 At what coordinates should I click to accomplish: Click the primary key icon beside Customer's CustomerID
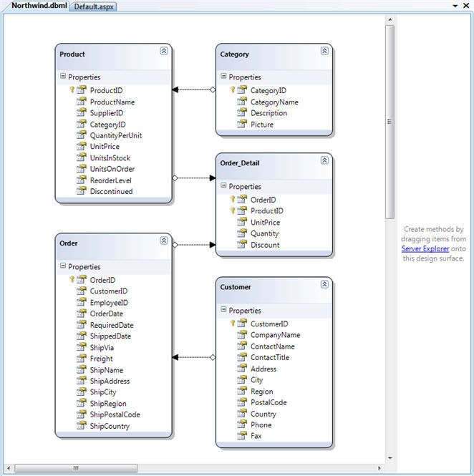click(x=233, y=323)
